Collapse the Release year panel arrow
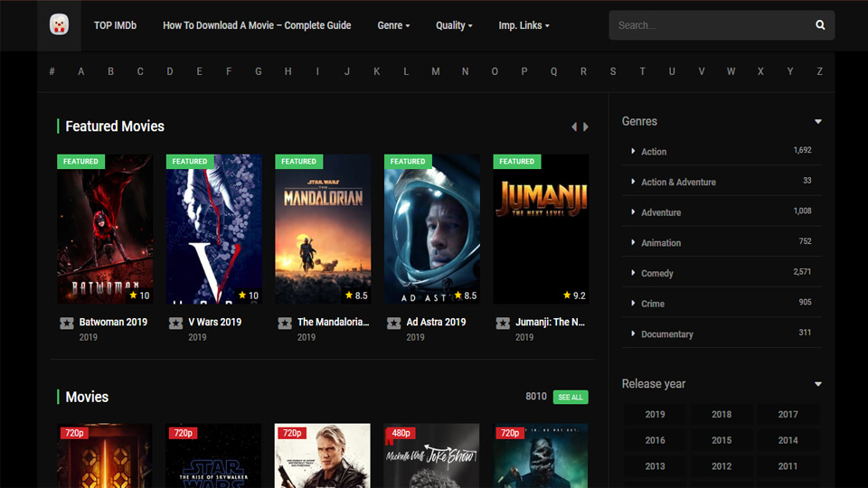The width and height of the screenshot is (868, 488). coord(817,384)
